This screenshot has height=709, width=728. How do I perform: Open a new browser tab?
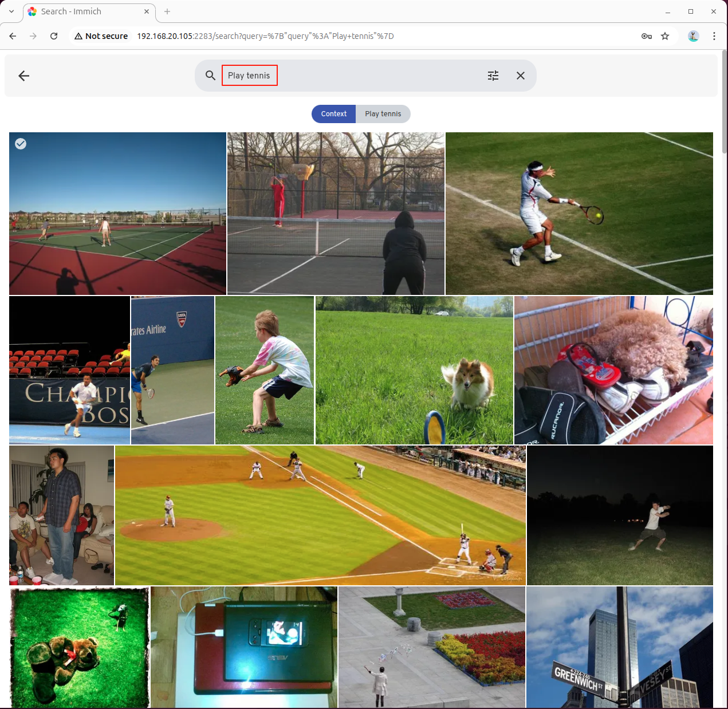tap(167, 11)
